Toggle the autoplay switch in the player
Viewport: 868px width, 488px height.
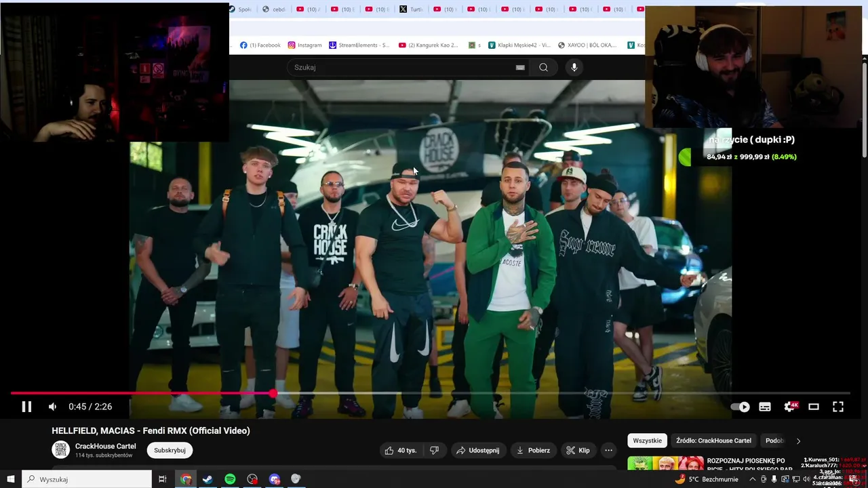click(740, 407)
